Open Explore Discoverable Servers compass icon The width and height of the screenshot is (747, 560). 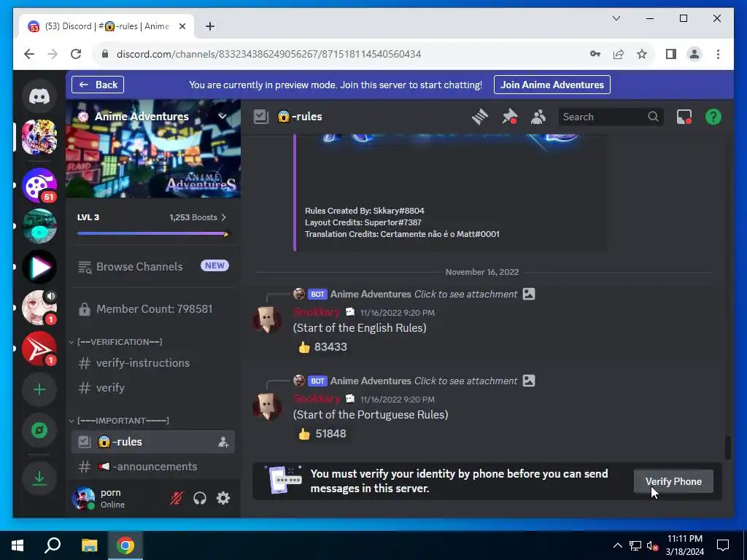(39, 430)
